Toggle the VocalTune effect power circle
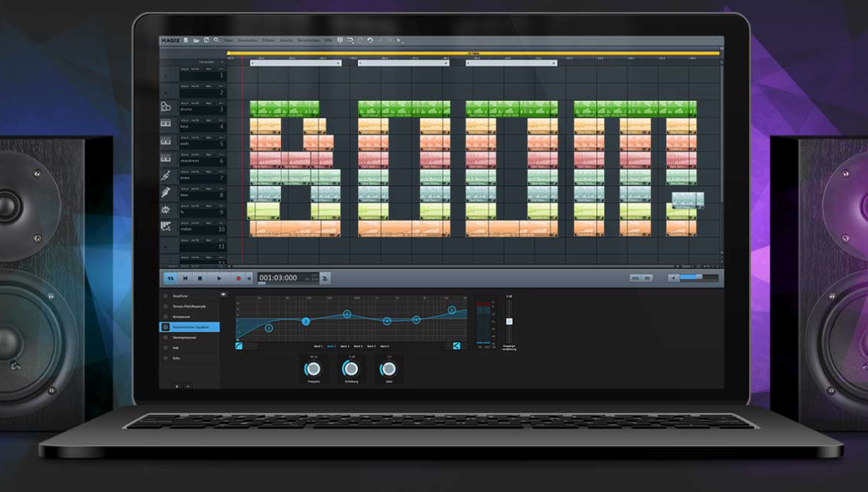The image size is (868, 492). 165,296
